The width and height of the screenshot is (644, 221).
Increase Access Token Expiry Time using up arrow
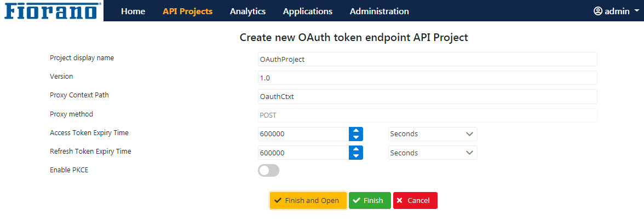[x=356, y=130]
